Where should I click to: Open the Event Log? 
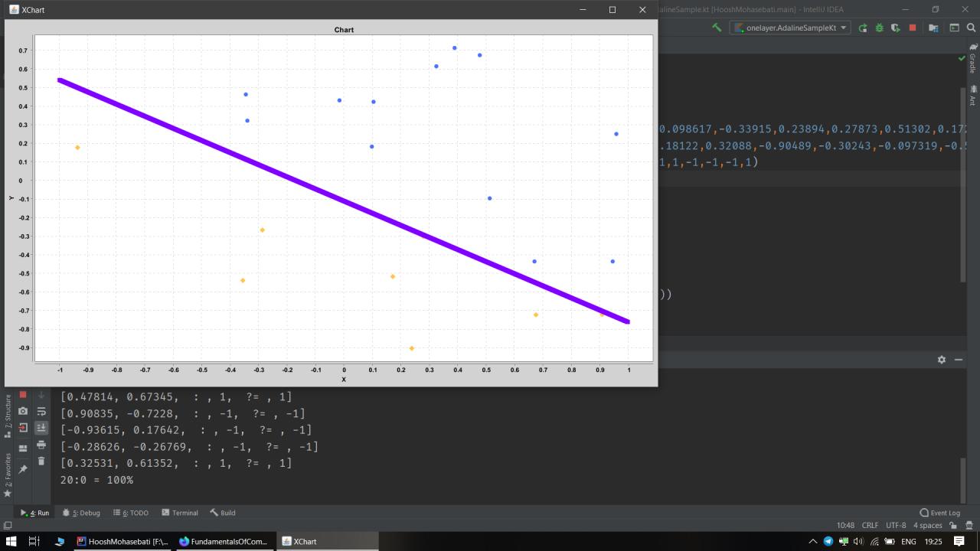coord(940,513)
